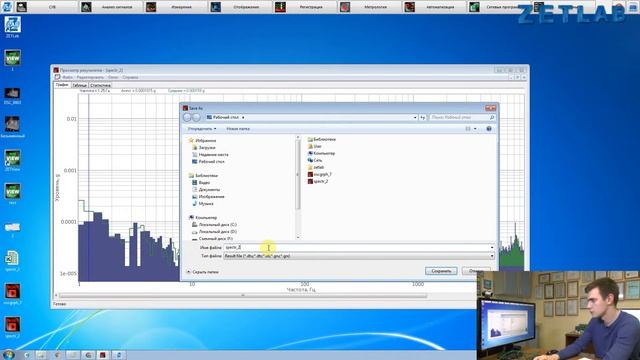This screenshot has width=640, height=360.
Task: Click the Анализ сигналов panel icon
Action: pos(86,7)
